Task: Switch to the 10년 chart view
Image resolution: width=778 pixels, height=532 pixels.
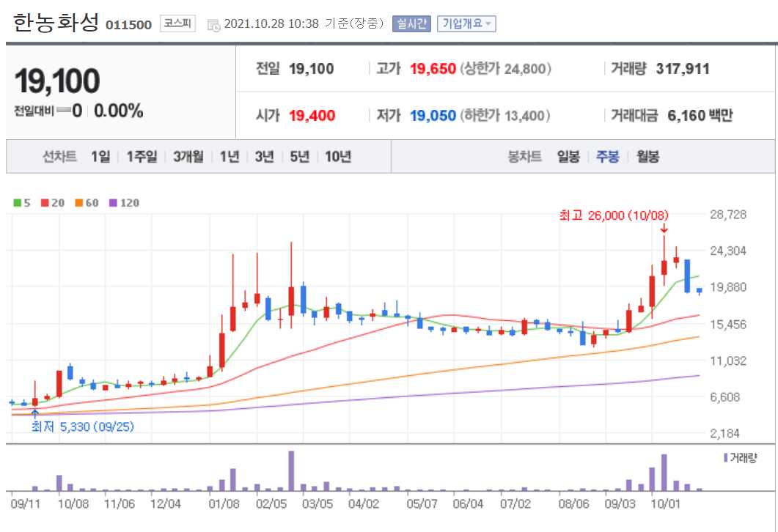Action: [x=339, y=156]
